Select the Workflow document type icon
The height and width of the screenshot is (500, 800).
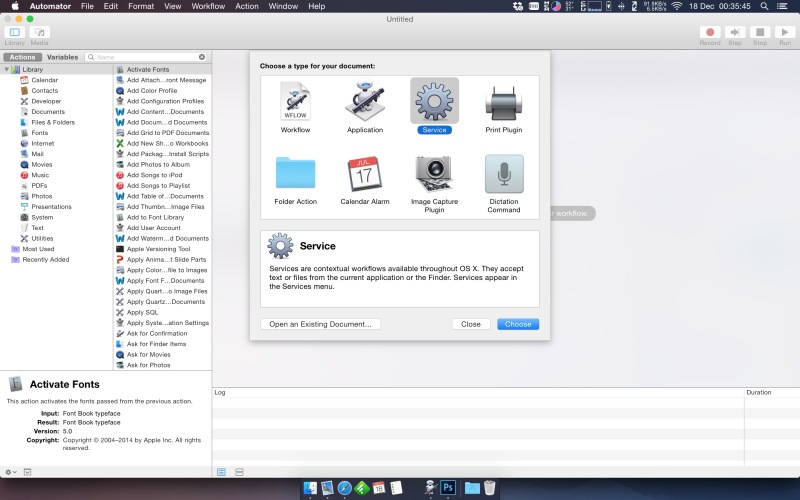click(x=295, y=101)
